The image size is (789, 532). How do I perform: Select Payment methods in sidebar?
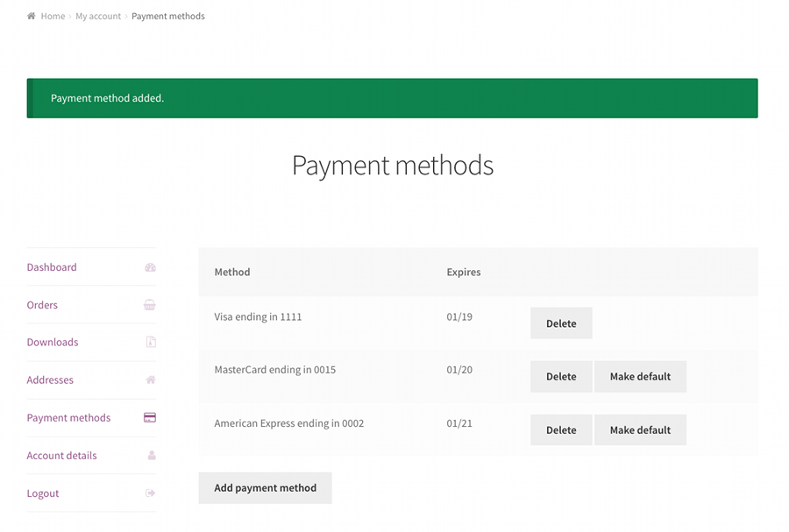coord(68,418)
